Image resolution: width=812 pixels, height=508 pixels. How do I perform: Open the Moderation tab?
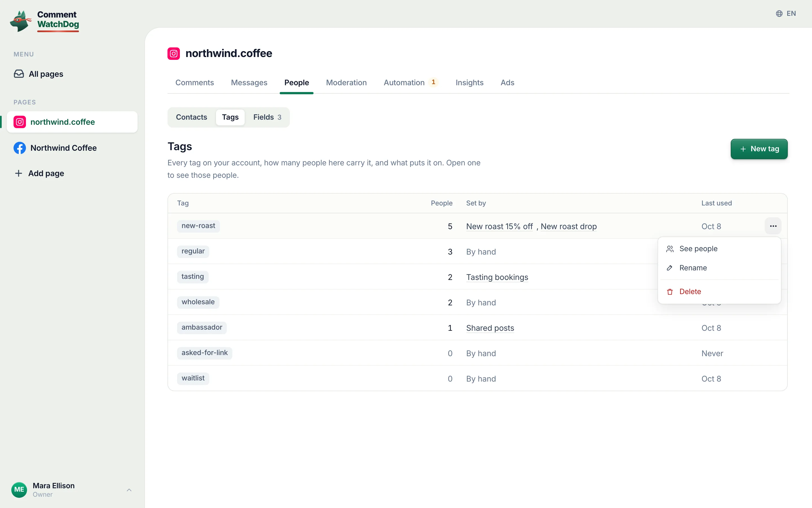(346, 83)
